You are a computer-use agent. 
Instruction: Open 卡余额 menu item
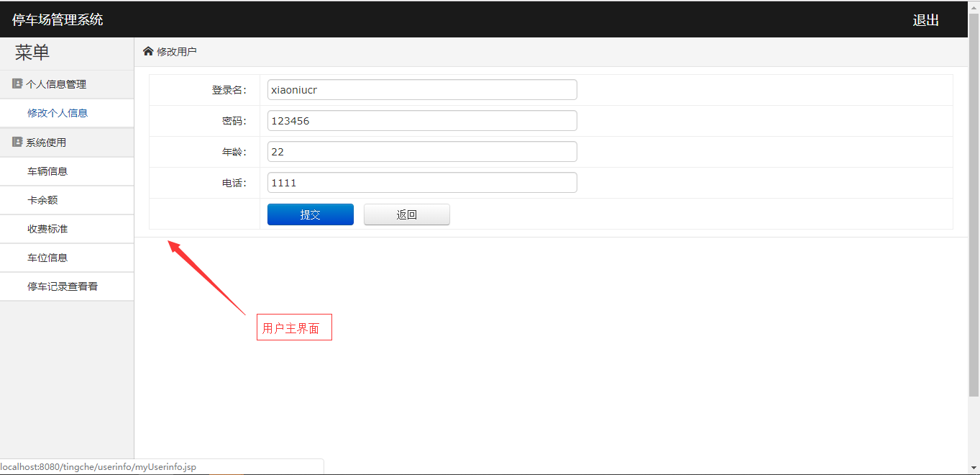click(x=42, y=200)
